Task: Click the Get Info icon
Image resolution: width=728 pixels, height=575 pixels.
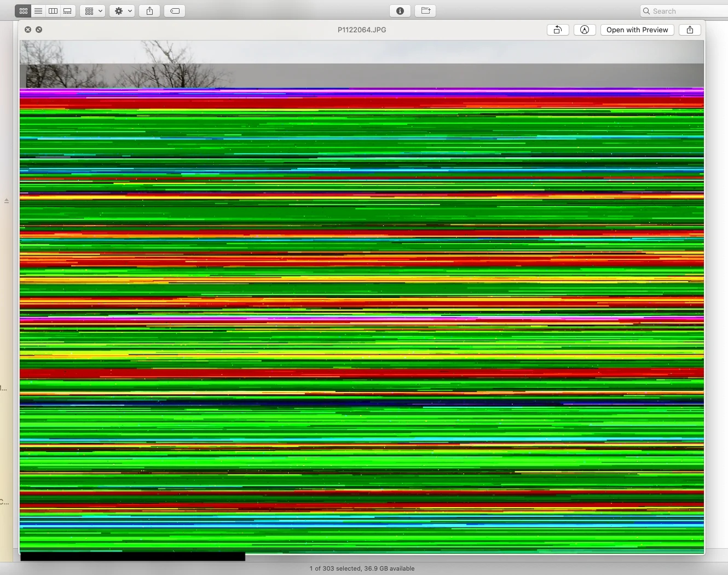Action: pyautogui.click(x=400, y=11)
